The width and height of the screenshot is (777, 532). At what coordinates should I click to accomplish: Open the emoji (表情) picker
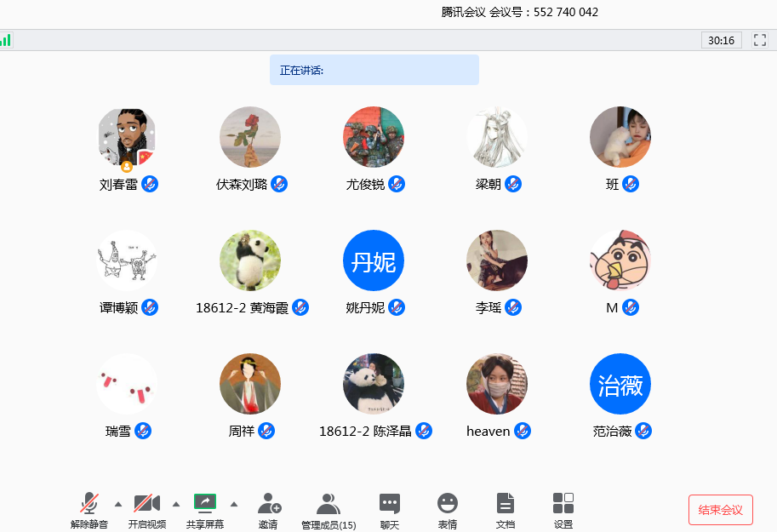[x=448, y=504]
